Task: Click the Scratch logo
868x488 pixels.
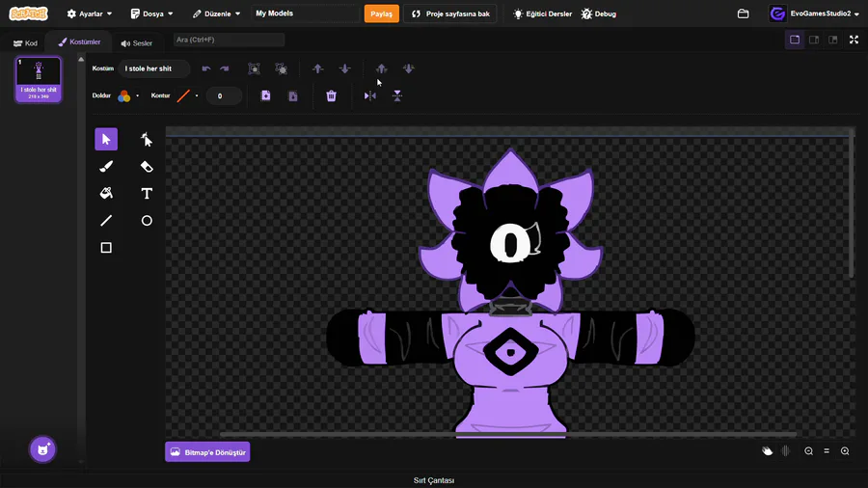Action: click(x=29, y=14)
